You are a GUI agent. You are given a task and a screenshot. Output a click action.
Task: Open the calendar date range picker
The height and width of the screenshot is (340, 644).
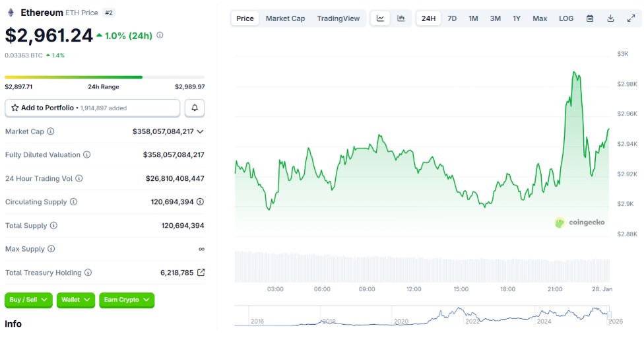(x=590, y=18)
